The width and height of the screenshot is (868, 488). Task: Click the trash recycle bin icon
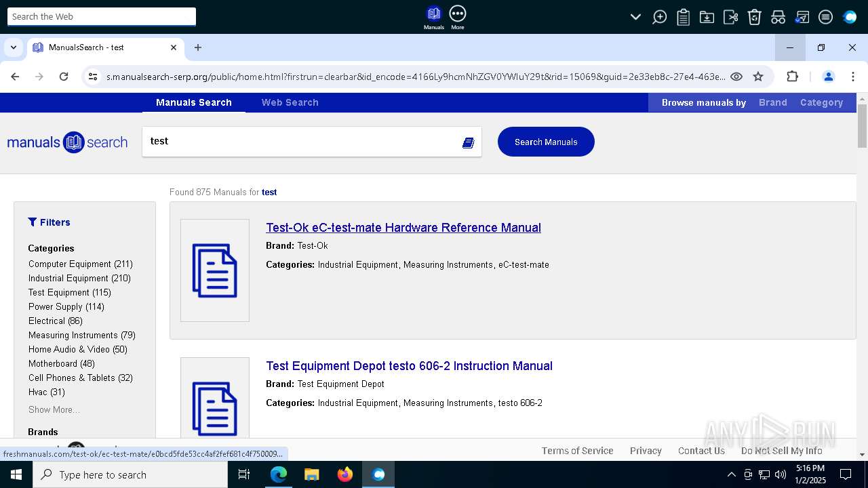click(754, 18)
